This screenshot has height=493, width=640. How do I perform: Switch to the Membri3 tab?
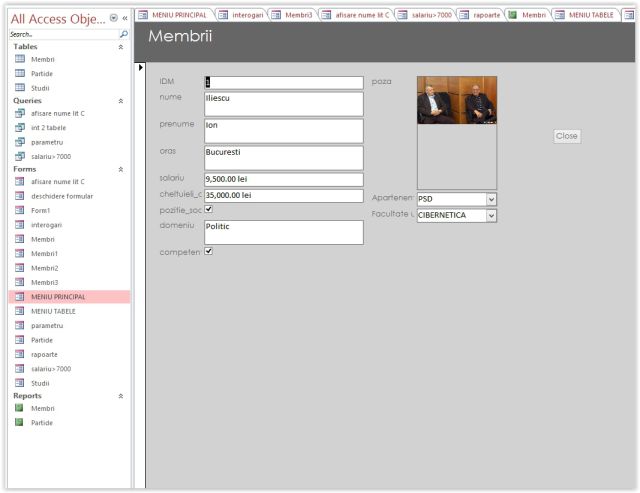(x=293, y=15)
